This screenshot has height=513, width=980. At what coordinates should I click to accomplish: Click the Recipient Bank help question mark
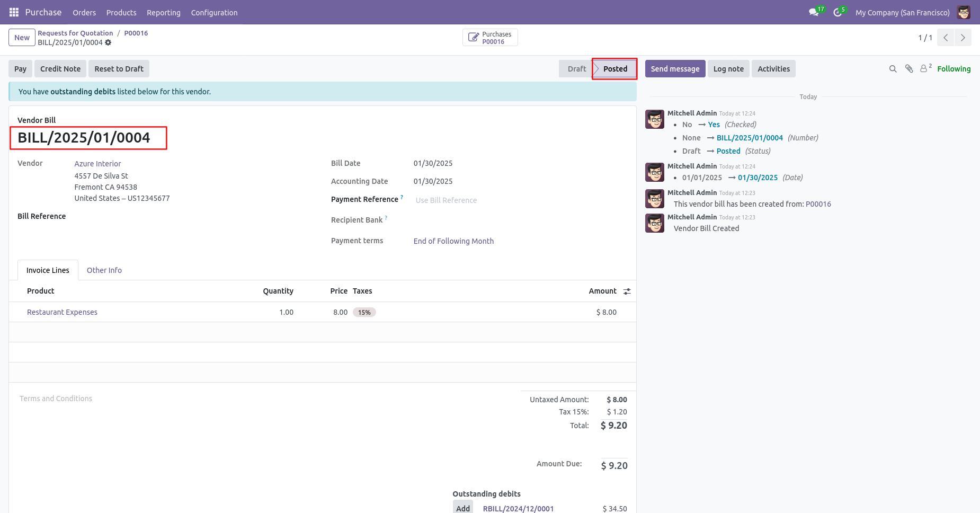[386, 218]
